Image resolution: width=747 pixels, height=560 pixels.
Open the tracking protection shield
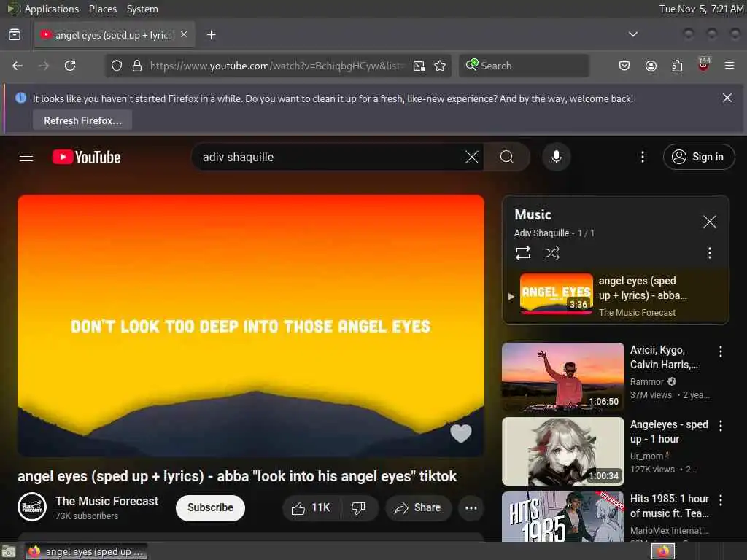117,66
